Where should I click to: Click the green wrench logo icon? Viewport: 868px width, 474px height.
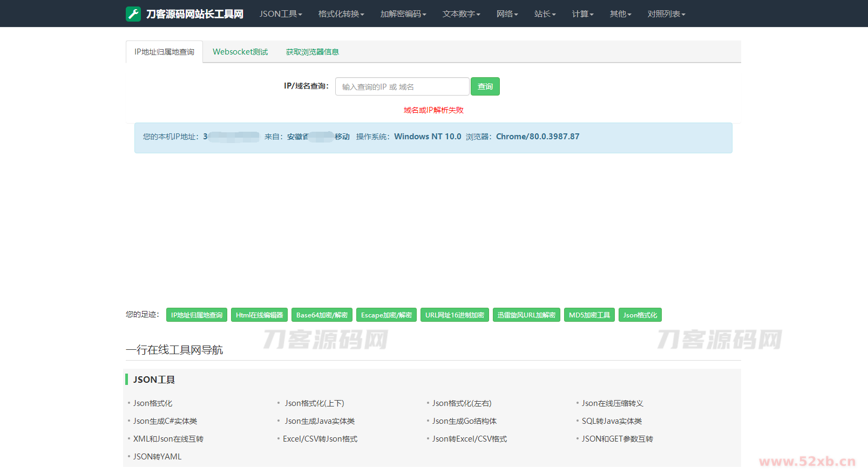[133, 14]
